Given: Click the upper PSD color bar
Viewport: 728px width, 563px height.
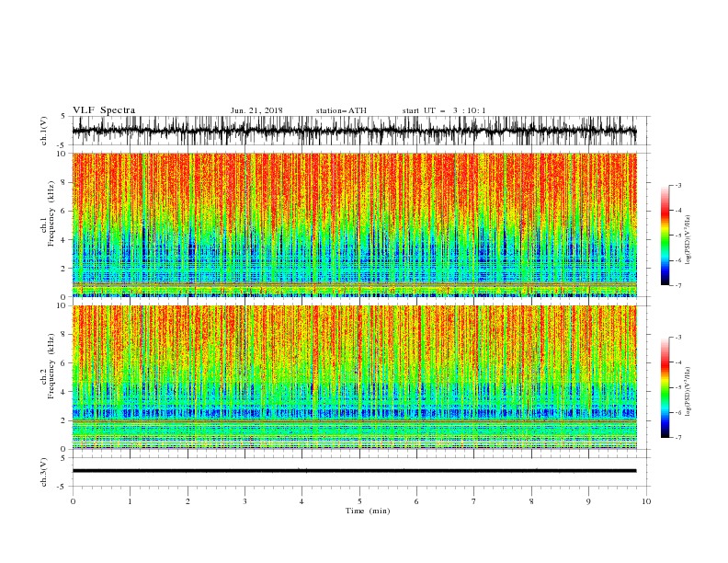Looking at the screenshot, I should tap(665, 236).
